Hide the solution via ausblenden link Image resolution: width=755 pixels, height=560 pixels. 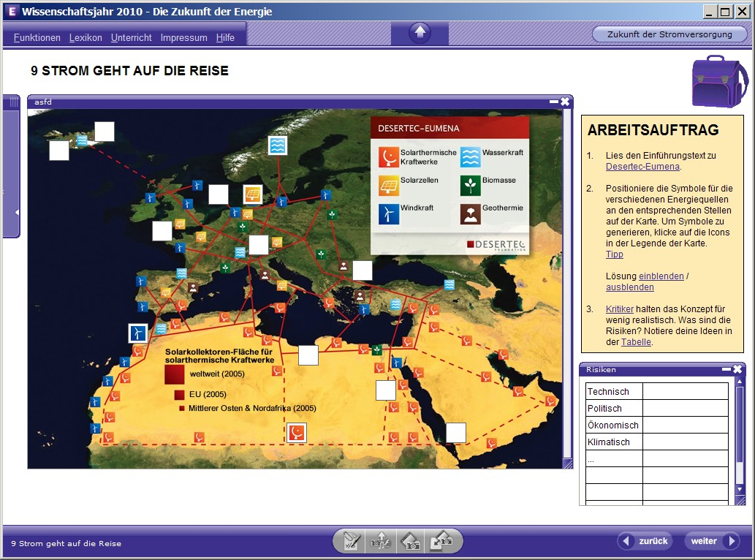[630, 287]
